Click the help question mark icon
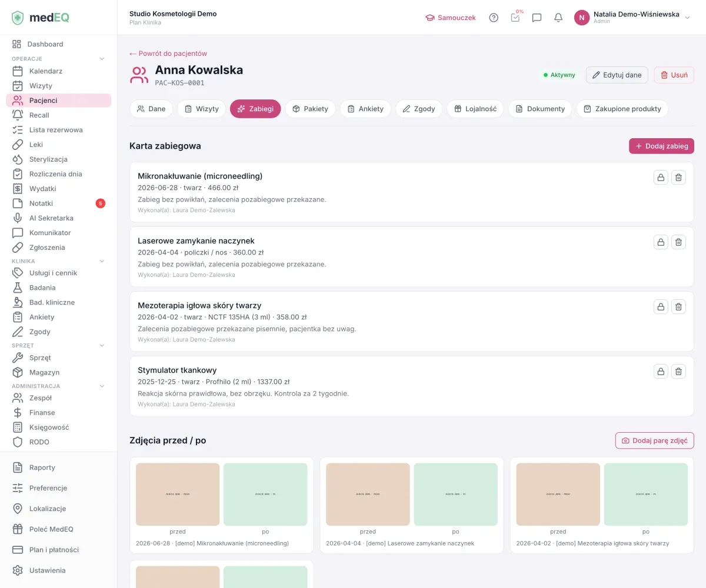 pyautogui.click(x=494, y=18)
